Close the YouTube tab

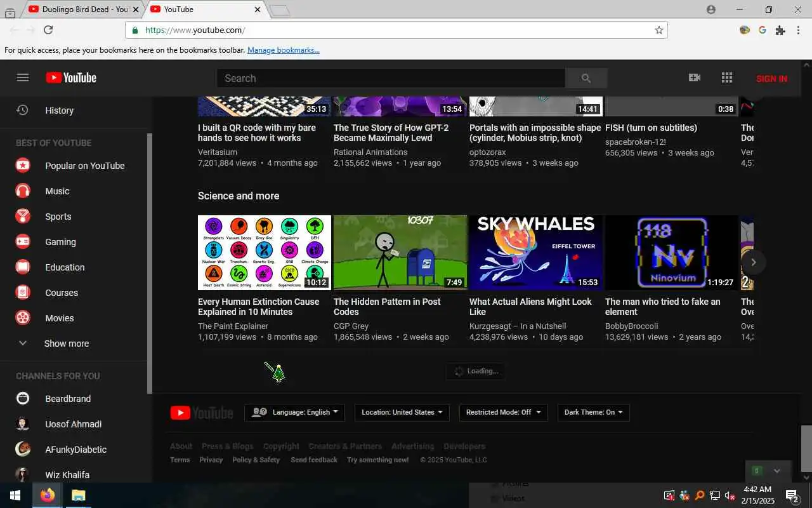click(x=258, y=10)
